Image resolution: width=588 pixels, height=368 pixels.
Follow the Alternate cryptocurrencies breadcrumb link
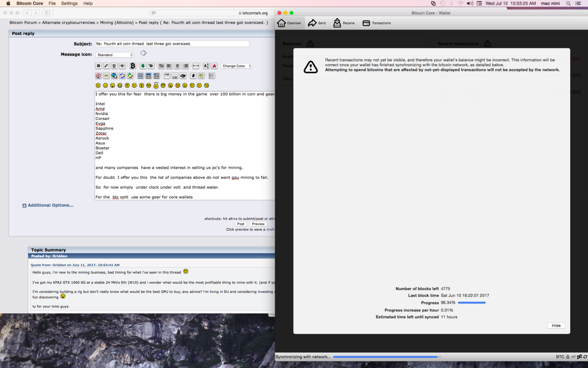(x=68, y=23)
